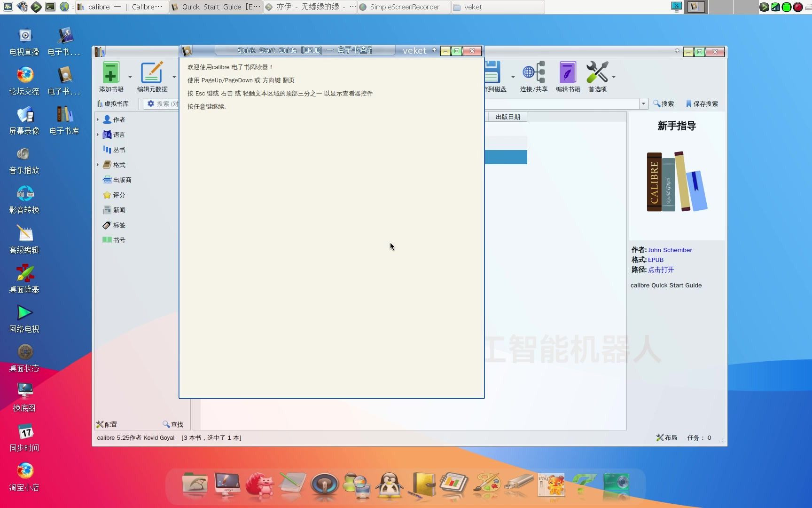Click the penguin icon in the dock
Image resolution: width=812 pixels, height=508 pixels.
[390, 485]
